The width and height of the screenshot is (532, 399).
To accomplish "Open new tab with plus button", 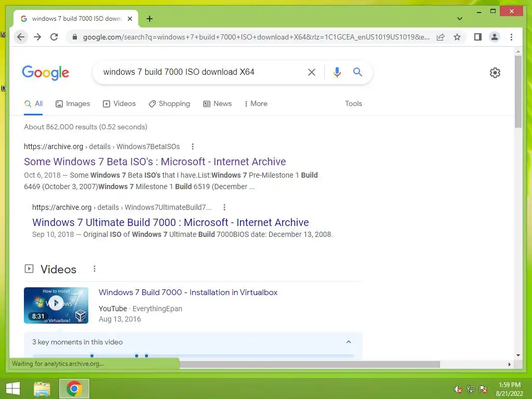I will 149,19.
